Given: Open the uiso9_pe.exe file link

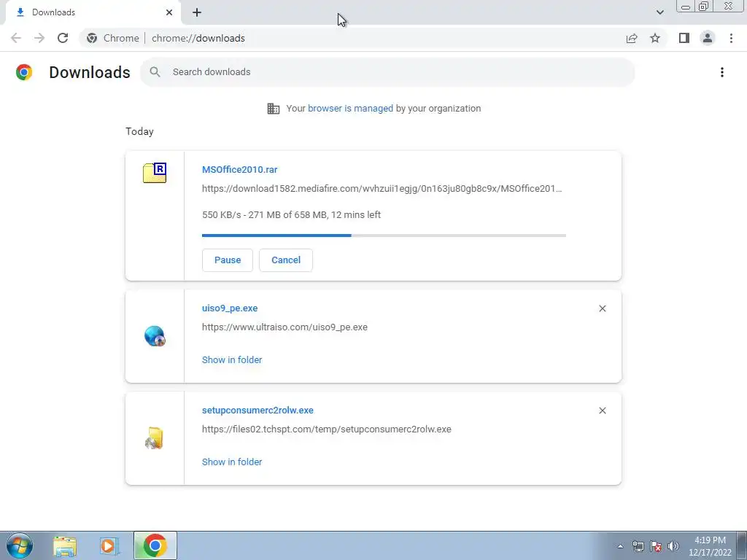Looking at the screenshot, I should tap(230, 308).
